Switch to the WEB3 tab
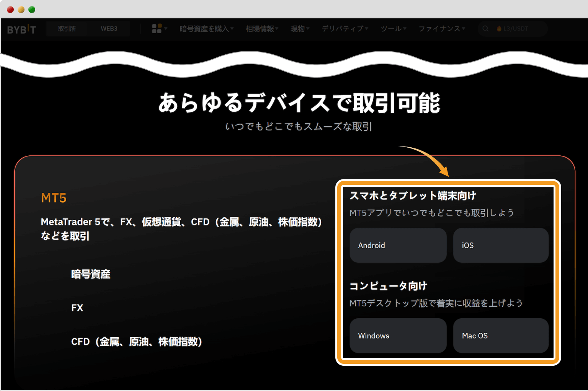 pyautogui.click(x=109, y=29)
